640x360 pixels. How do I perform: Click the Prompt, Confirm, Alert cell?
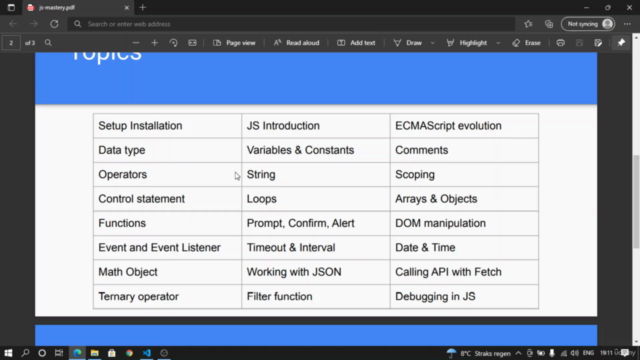click(316, 223)
